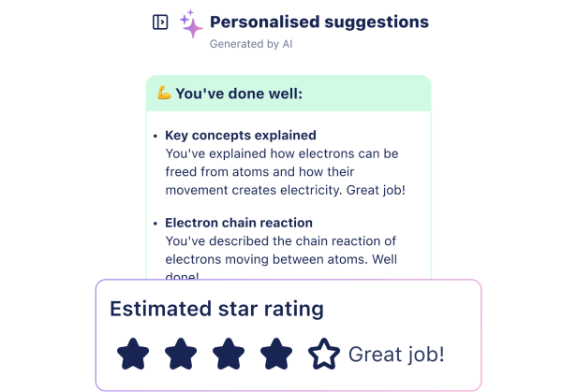
Task: Select the first filled star
Action: pos(133,354)
